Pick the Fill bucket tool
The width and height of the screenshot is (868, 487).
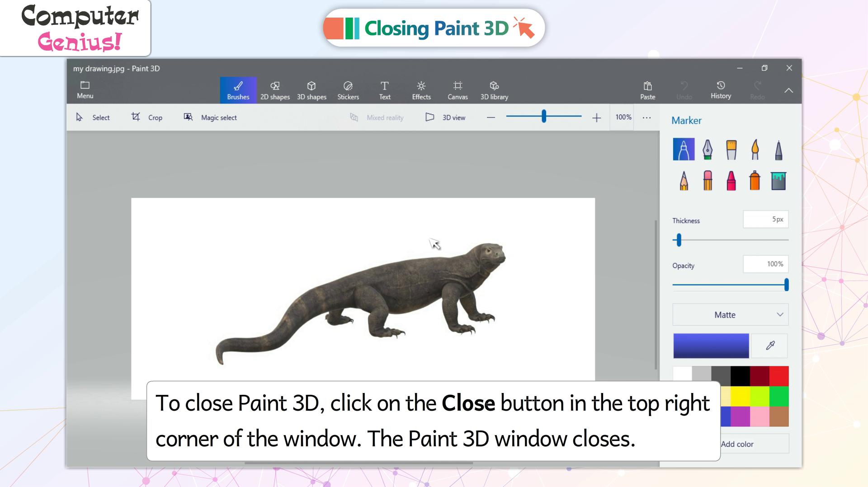pos(778,181)
